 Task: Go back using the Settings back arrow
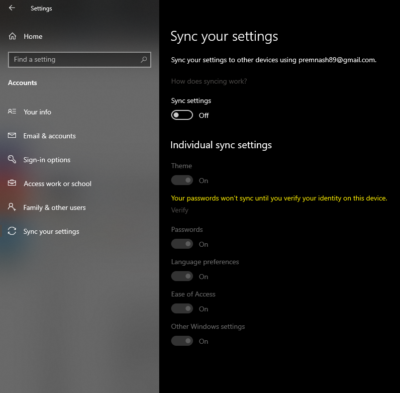(x=12, y=8)
